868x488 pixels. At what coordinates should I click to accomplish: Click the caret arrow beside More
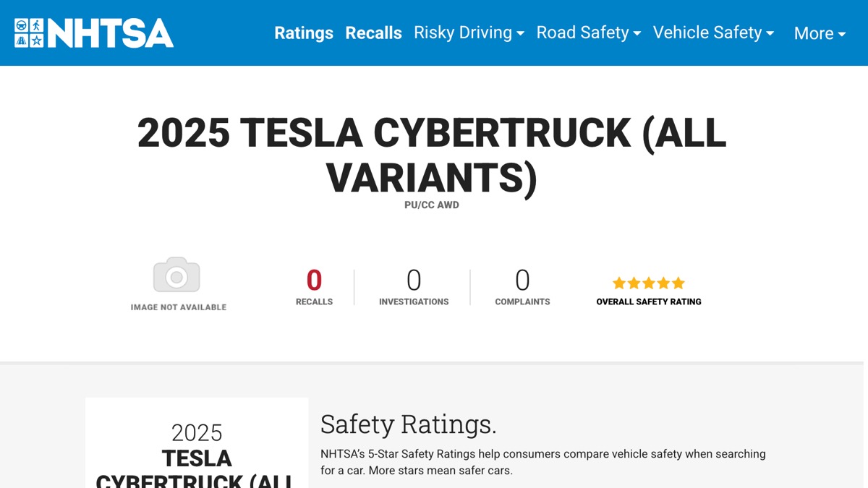[x=842, y=35]
